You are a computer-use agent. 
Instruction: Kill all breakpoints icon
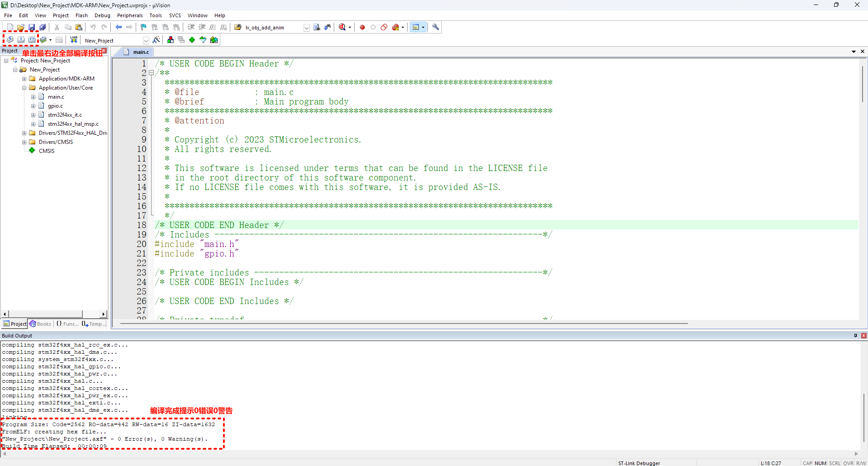click(x=396, y=27)
